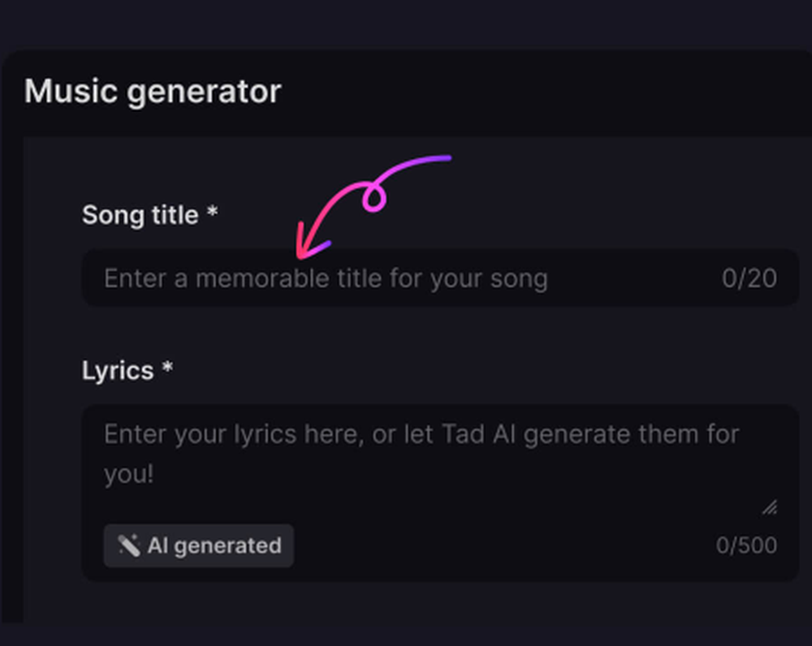Click the magic wand icon beside AI generated
The height and width of the screenshot is (646, 812).
[129, 545]
